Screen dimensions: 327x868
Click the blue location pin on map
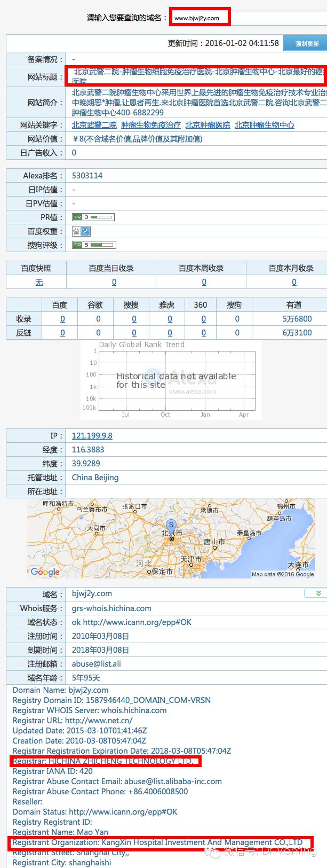pos(171,526)
